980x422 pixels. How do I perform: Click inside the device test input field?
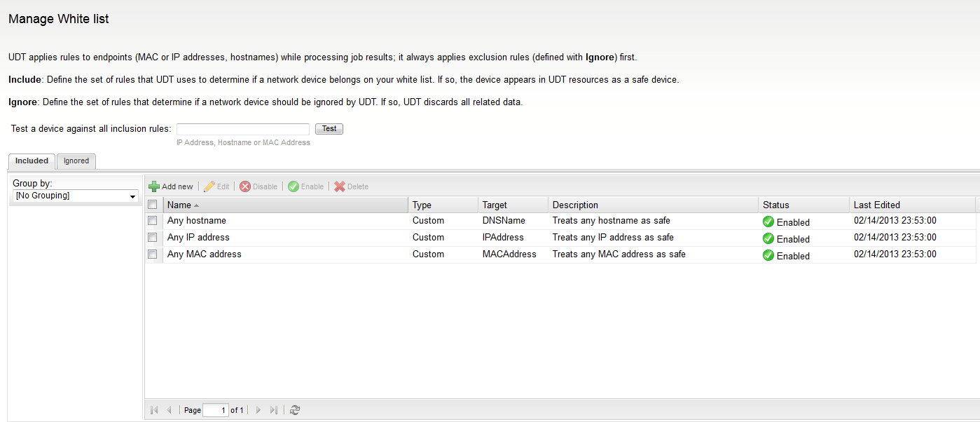(242, 128)
